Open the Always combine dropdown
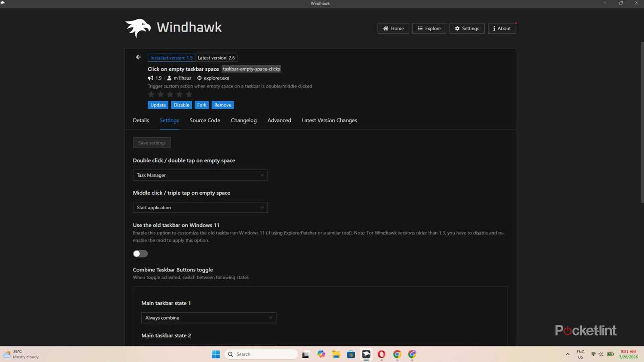The width and height of the screenshot is (644, 362). point(209,317)
